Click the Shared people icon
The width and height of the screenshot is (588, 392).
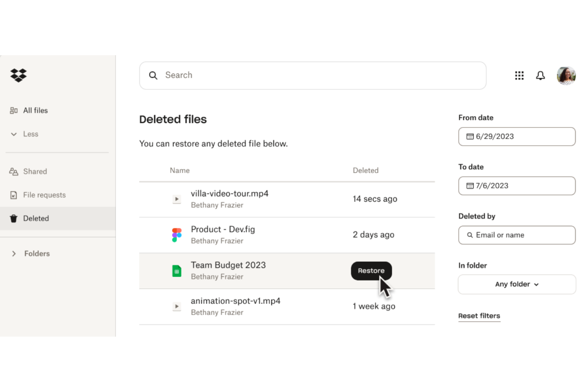click(x=14, y=171)
